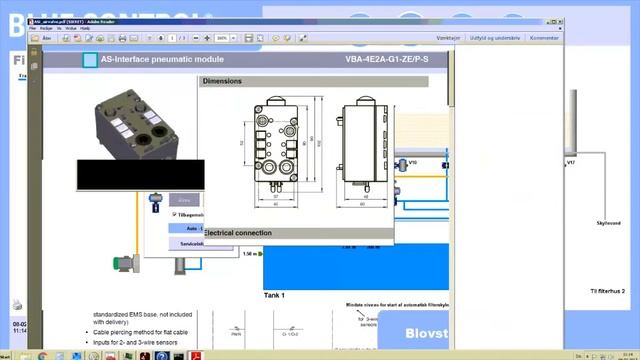Viewport: 640px width, 360px height.
Task: Click the file explorer folder taskbar icon
Action: [25, 356]
